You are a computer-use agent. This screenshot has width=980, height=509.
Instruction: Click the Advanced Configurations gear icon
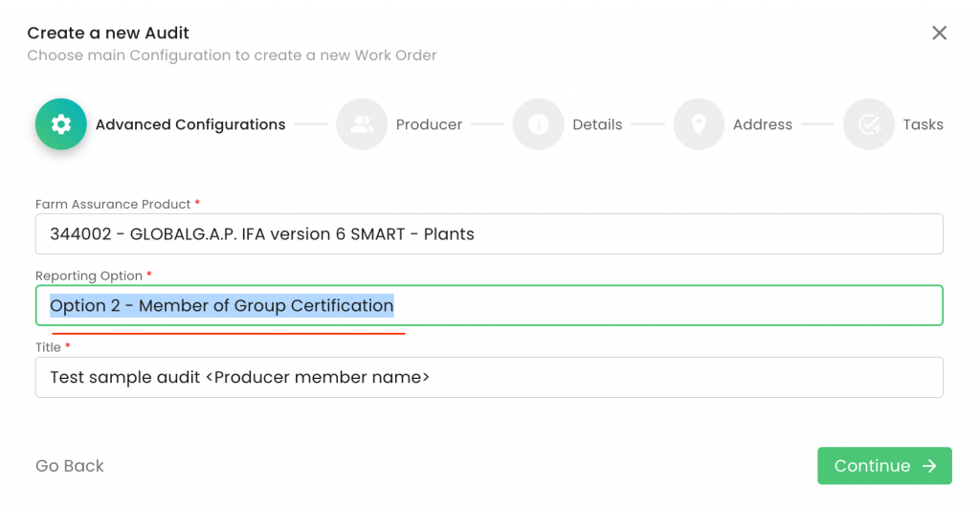tap(61, 124)
